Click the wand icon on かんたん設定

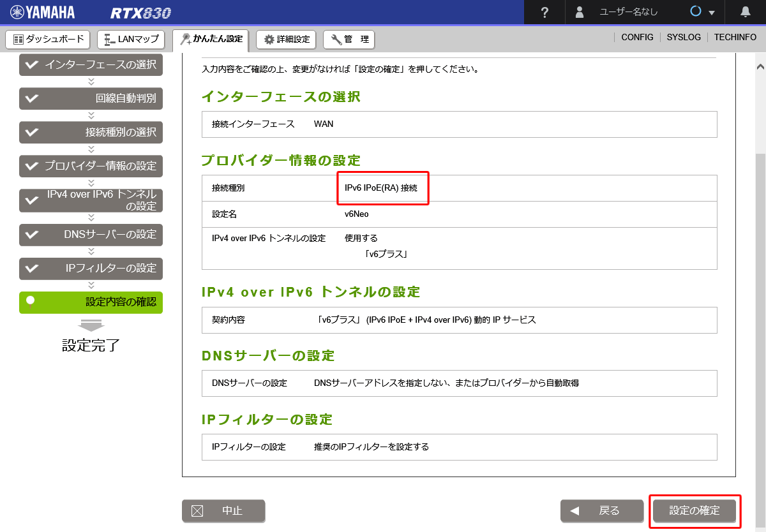point(185,40)
